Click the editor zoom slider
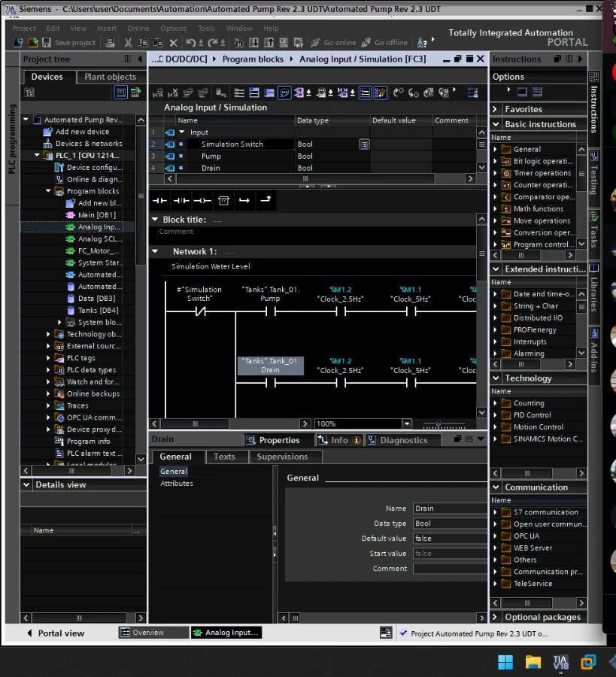Viewport: 616px width, 677px height. pos(438,424)
